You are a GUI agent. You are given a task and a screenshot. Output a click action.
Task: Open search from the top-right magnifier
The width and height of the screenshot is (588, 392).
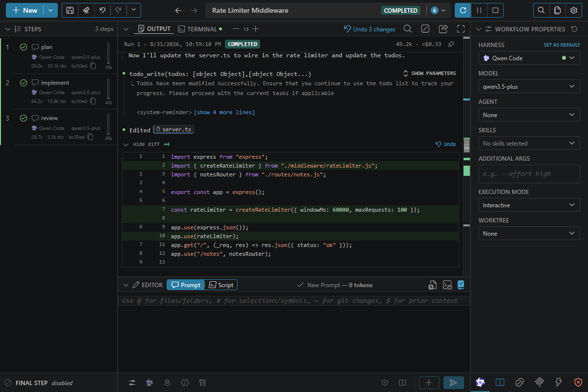tap(541, 10)
